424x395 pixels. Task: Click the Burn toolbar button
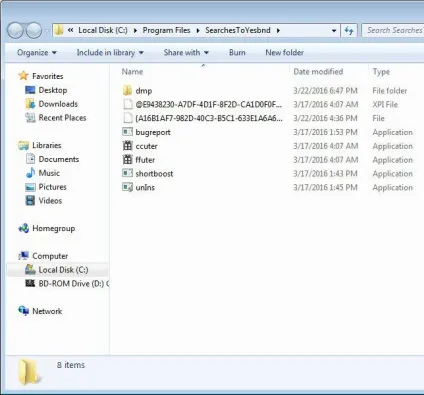click(237, 53)
